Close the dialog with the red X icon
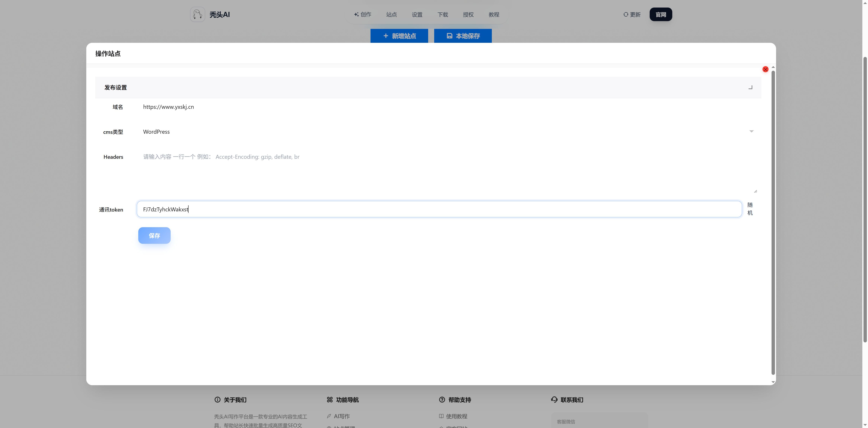This screenshot has width=868, height=428. (765, 69)
